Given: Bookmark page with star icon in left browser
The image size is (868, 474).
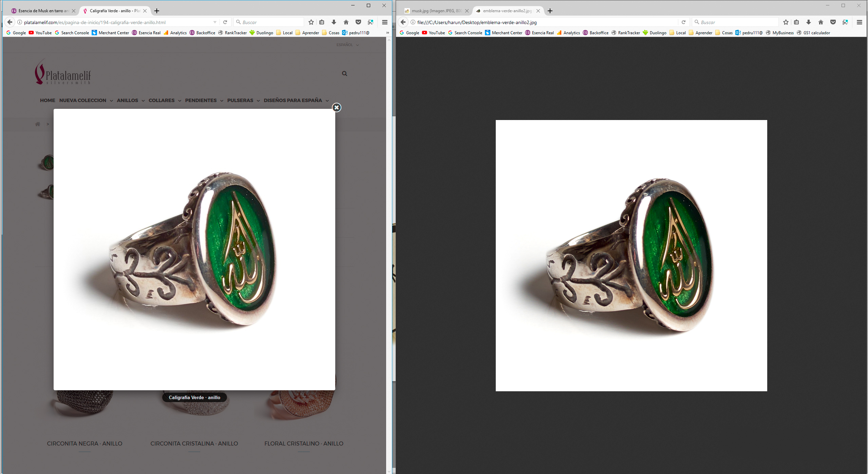Looking at the screenshot, I should coord(311,22).
